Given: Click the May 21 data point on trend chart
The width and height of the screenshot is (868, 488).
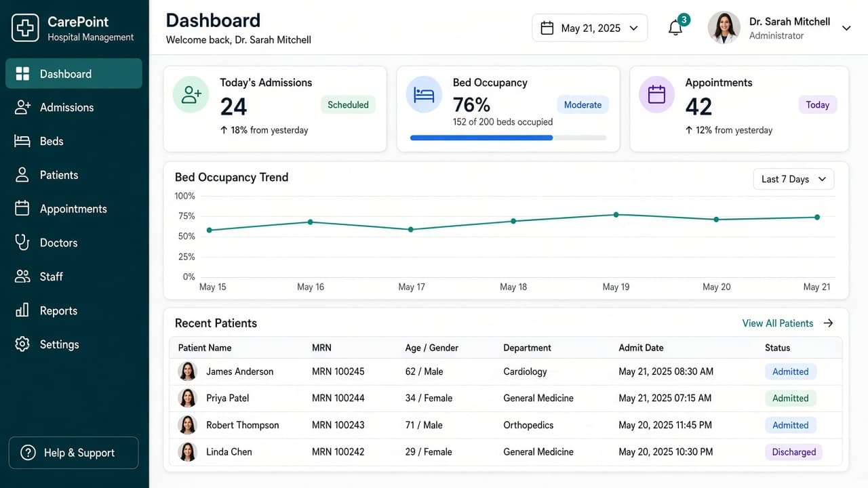Looking at the screenshot, I should pyautogui.click(x=817, y=218).
